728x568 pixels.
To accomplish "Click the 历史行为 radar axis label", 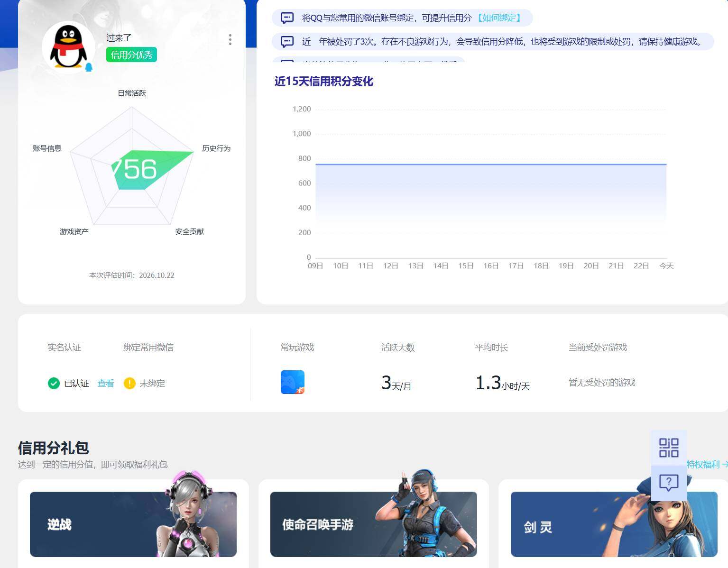I will click(216, 148).
